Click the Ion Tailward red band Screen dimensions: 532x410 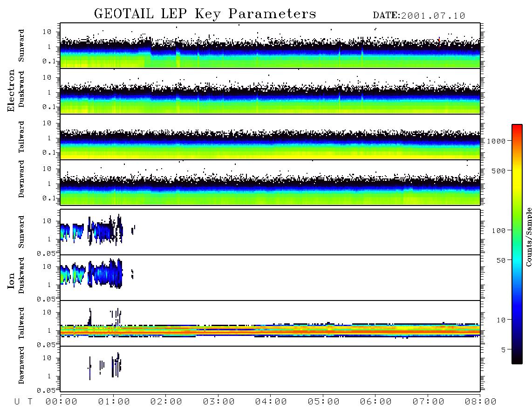pos(270,332)
